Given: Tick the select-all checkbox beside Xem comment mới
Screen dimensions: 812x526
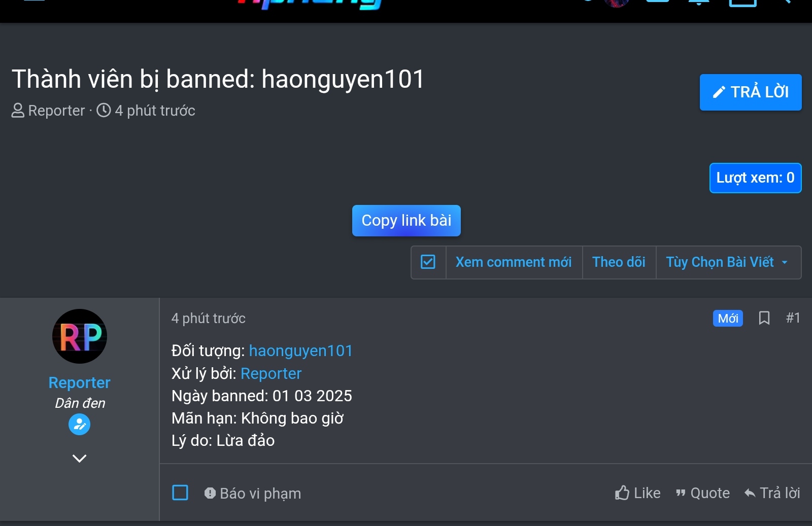Looking at the screenshot, I should pos(428,262).
